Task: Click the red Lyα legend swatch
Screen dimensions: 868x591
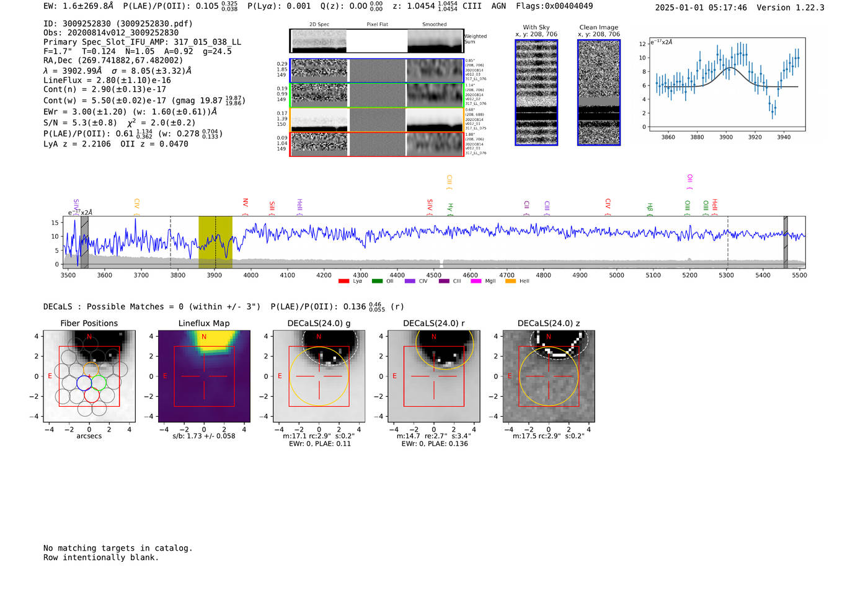Action: 343,282
